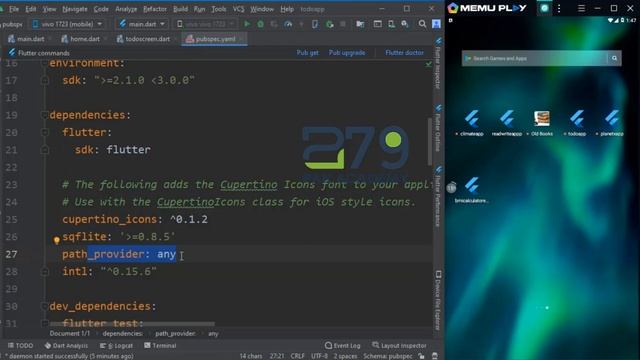Open MEmu three-dot options menu
Image resolution: width=640 pixels, height=360 pixels.
pos(559,8)
